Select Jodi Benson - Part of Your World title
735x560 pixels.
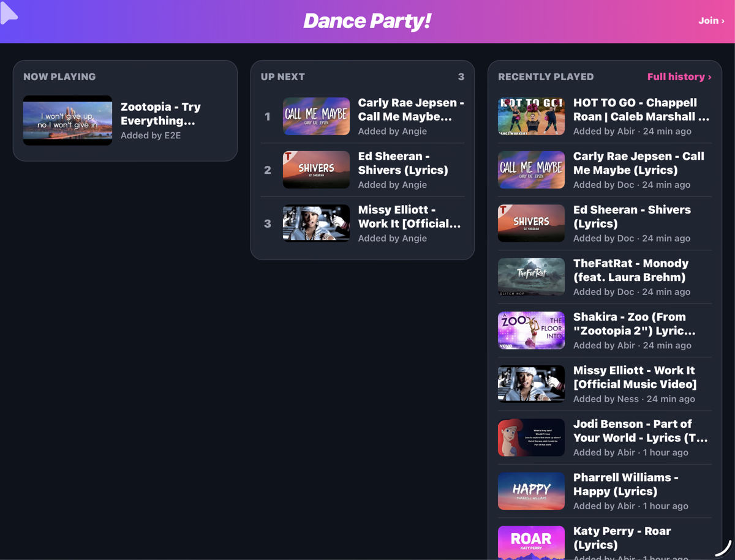pyautogui.click(x=641, y=431)
